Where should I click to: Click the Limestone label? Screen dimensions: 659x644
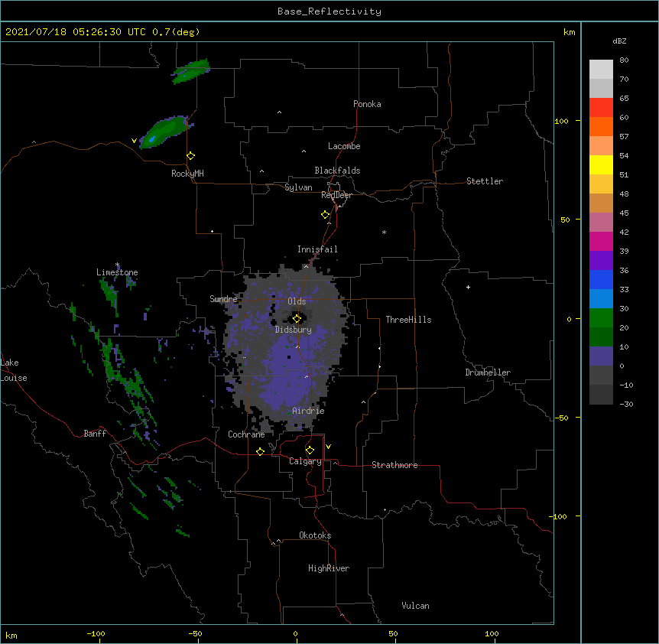coord(117,272)
